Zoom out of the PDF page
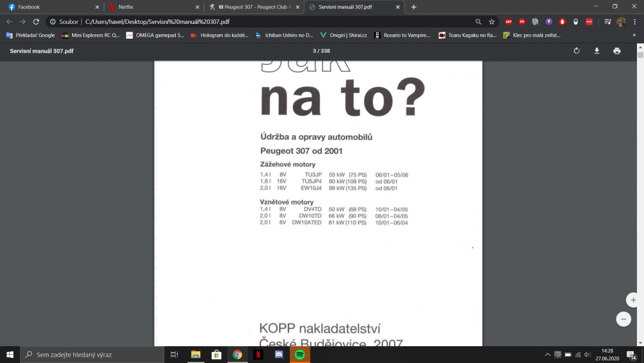This screenshot has width=644, height=363. pos(623,319)
